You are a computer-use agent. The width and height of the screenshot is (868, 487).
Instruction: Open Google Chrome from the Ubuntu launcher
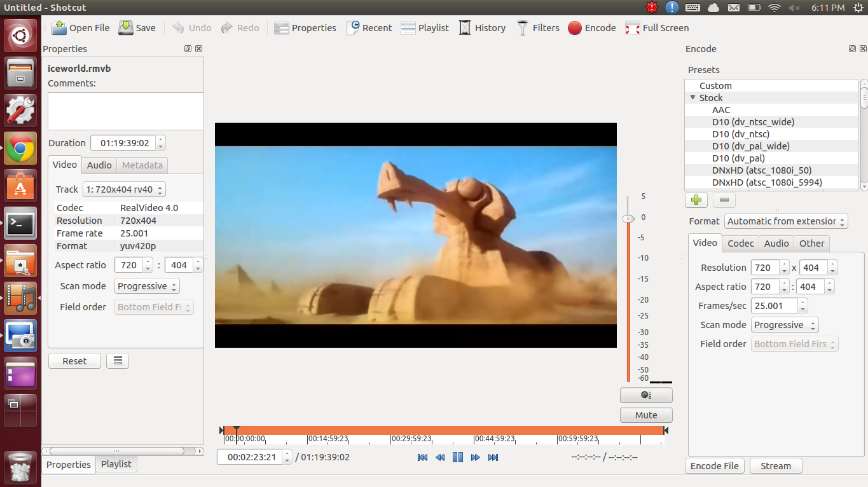point(21,149)
